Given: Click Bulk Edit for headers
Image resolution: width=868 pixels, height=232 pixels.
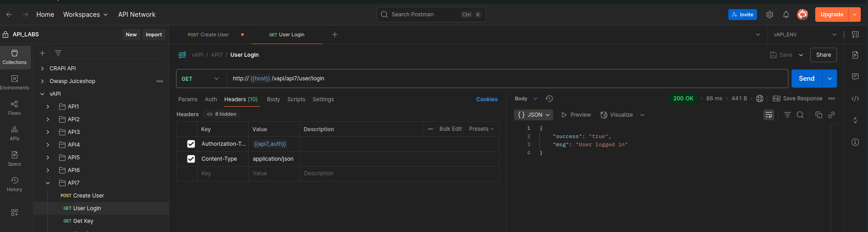Looking at the screenshot, I should tap(450, 129).
